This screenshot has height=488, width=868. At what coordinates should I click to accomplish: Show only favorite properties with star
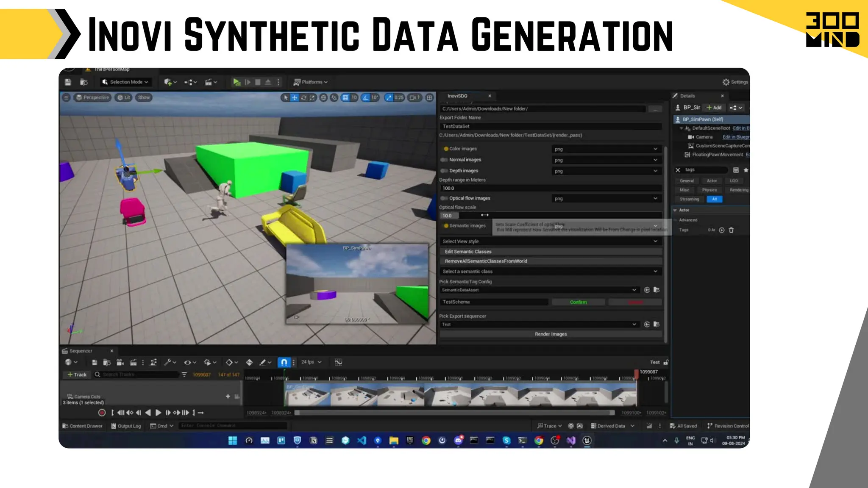746,170
